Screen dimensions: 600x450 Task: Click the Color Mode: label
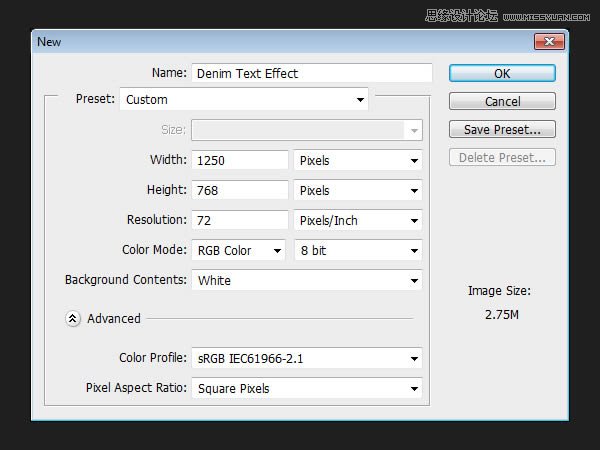(x=154, y=249)
